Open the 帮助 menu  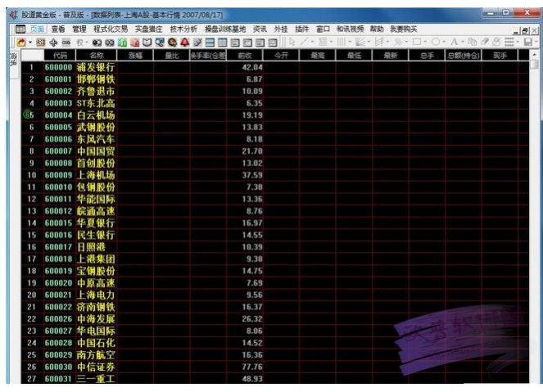click(x=377, y=29)
